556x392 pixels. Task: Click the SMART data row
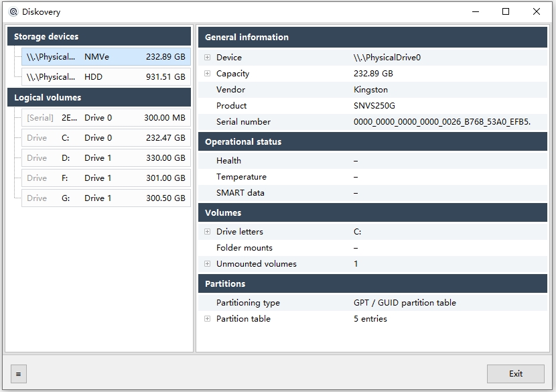click(372, 192)
